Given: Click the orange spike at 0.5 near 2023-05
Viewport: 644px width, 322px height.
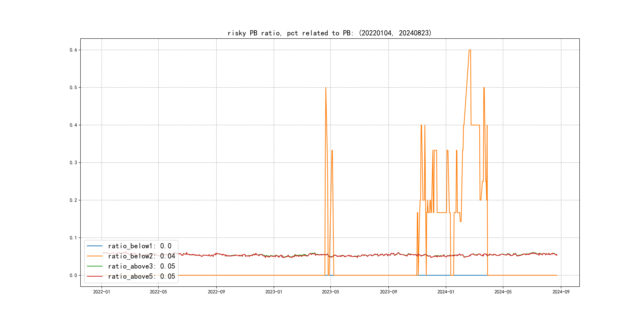Looking at the screenshot, I should point(326,88).
